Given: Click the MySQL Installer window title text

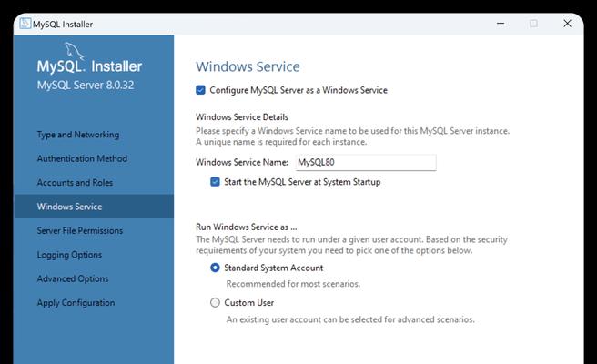Looking at the screenshot, I should 63,24.
